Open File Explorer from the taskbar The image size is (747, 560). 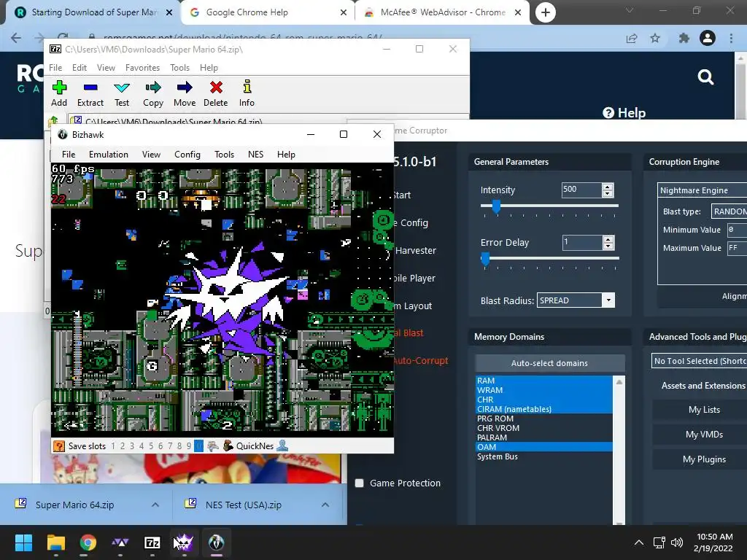[x=55, y=542]
